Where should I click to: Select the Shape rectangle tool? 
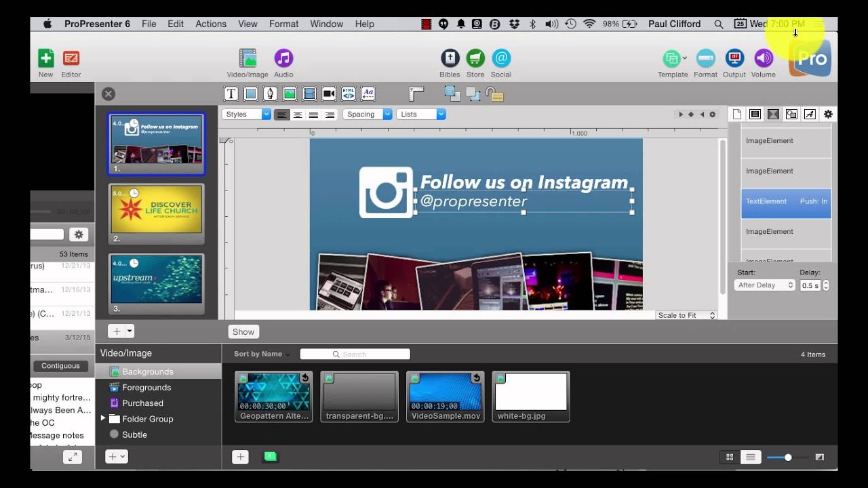(250, 94)
